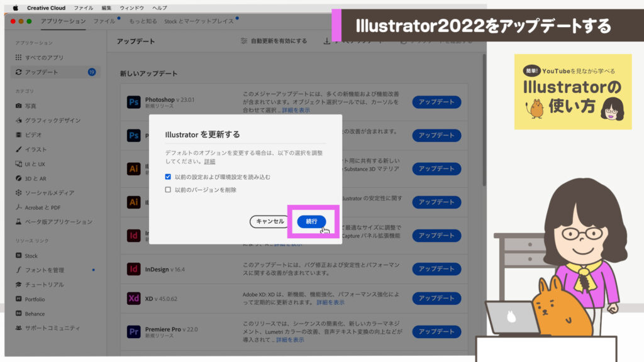Open the 編集 menu

(106, 8)
